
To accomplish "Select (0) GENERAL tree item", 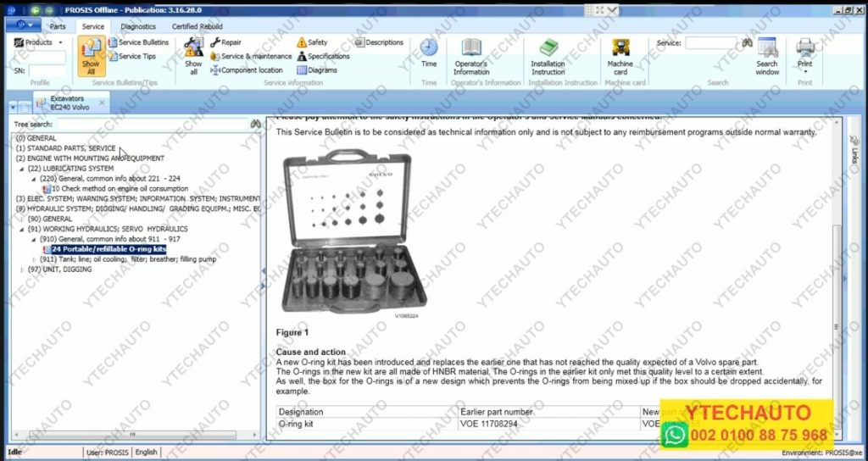I will [36, 138].
